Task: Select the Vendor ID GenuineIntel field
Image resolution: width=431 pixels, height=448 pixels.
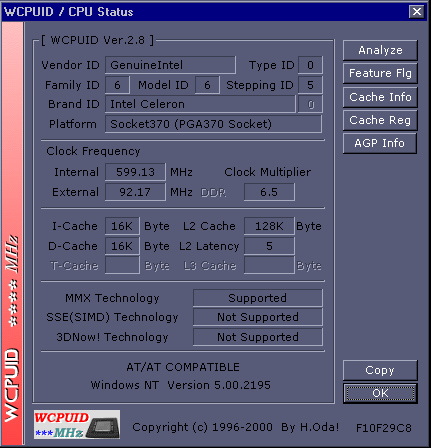Action: 170,65
